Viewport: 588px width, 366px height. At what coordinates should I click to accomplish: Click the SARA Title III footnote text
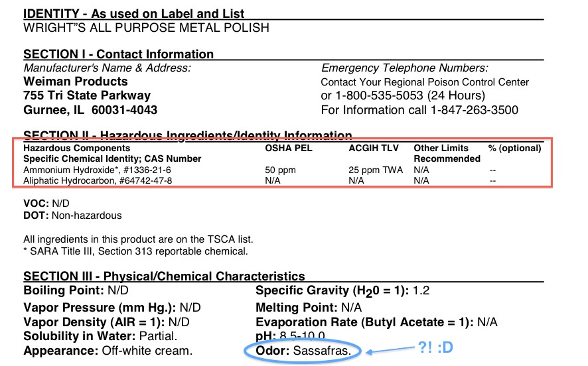coord(135,251)
